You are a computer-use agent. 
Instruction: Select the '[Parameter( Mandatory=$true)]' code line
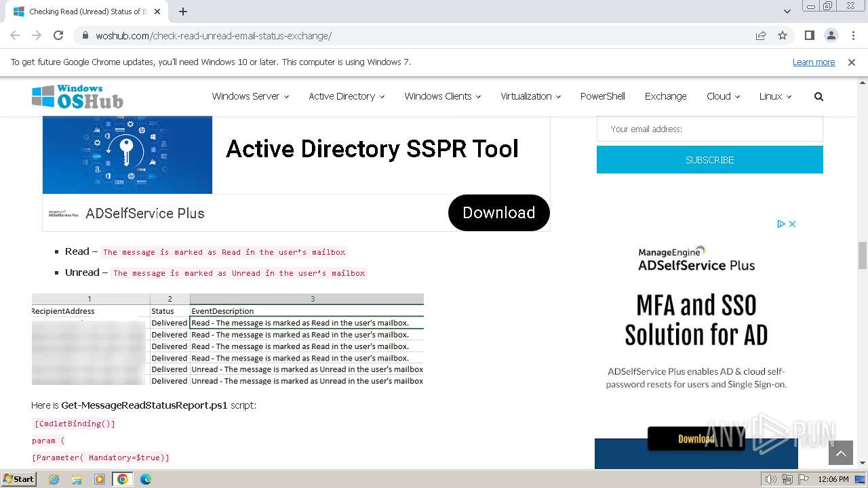(100, 457)
